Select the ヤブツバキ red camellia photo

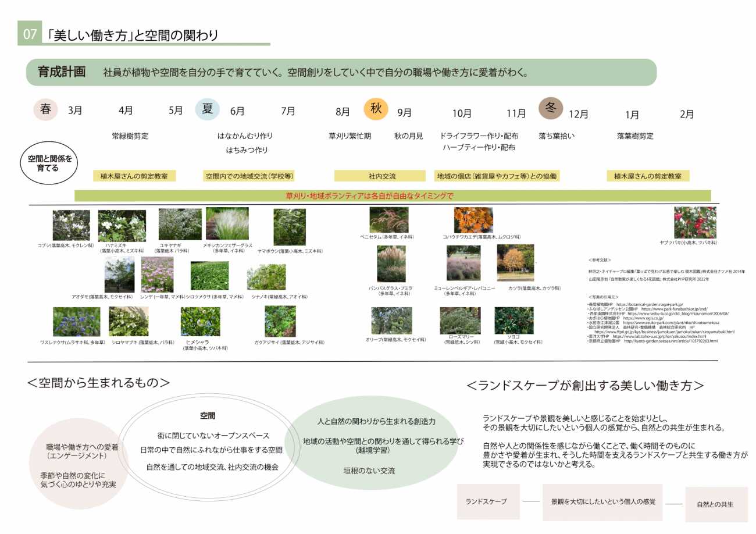tap(695, 222)
